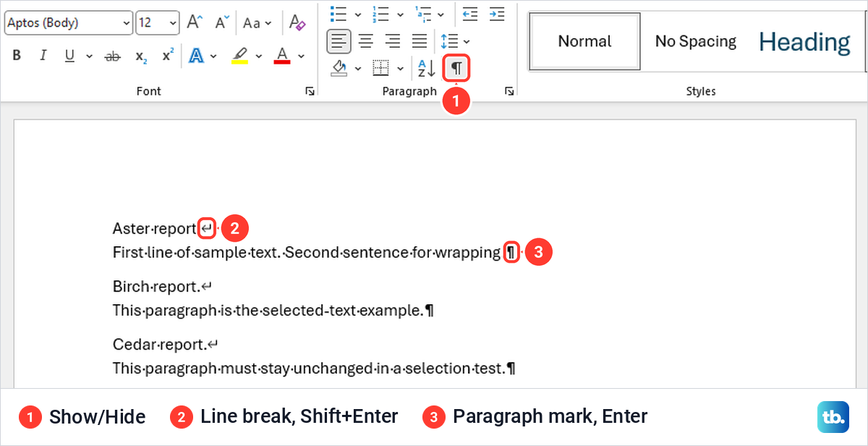Apply borders to paragraph

click(x=380, y=68)
